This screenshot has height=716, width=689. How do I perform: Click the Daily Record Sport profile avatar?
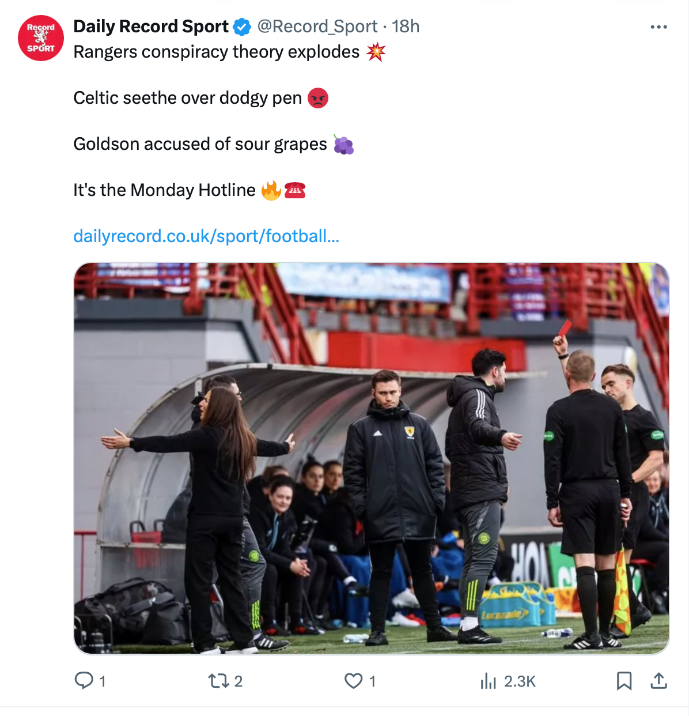pos(41,38)
